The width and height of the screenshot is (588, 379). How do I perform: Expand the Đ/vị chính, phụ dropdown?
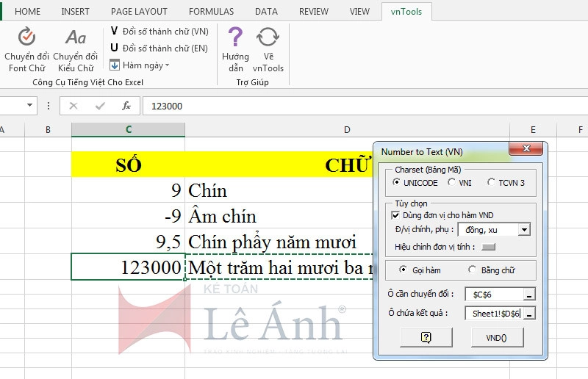523,230
